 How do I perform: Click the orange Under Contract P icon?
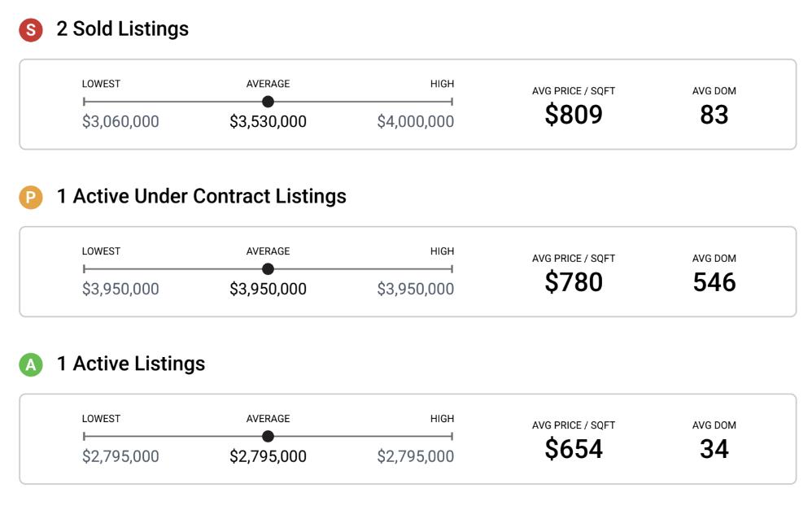point(31,198)
